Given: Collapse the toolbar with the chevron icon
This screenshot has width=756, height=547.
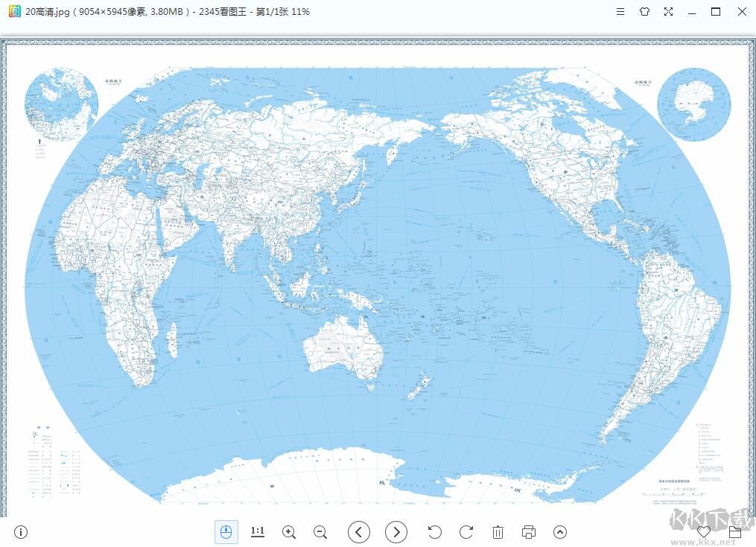Looking at the screenshot, I should 559,532.
